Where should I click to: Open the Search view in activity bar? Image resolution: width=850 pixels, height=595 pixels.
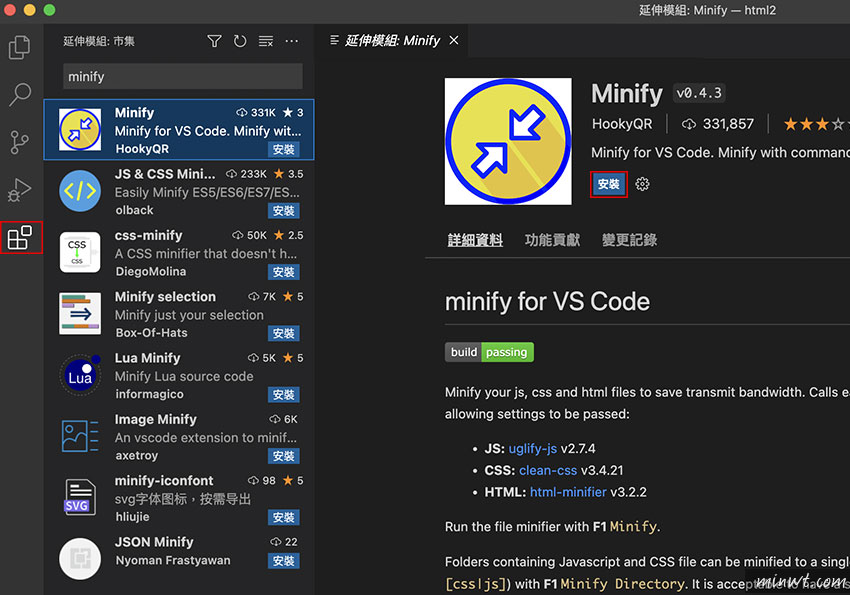click(x=20, y=94)
